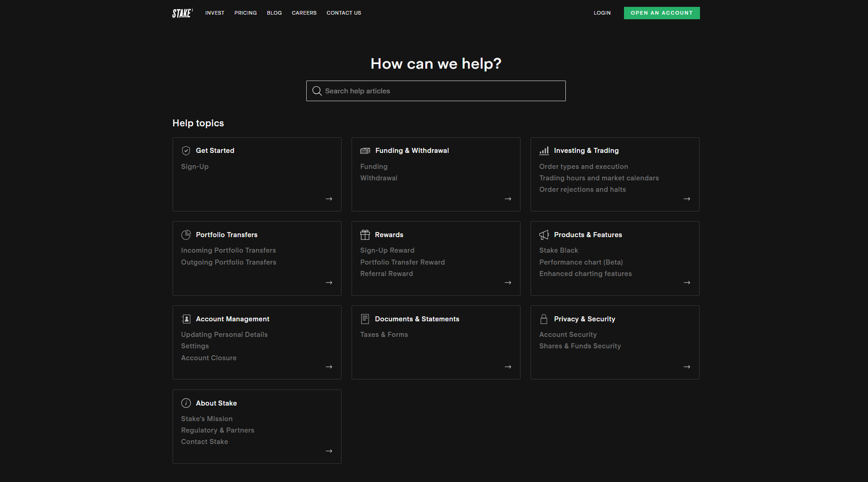This screenshot has height=482, width=868.
Task: Open Incoming Portfolio Transfers
Action: click(x=228, y=250)
